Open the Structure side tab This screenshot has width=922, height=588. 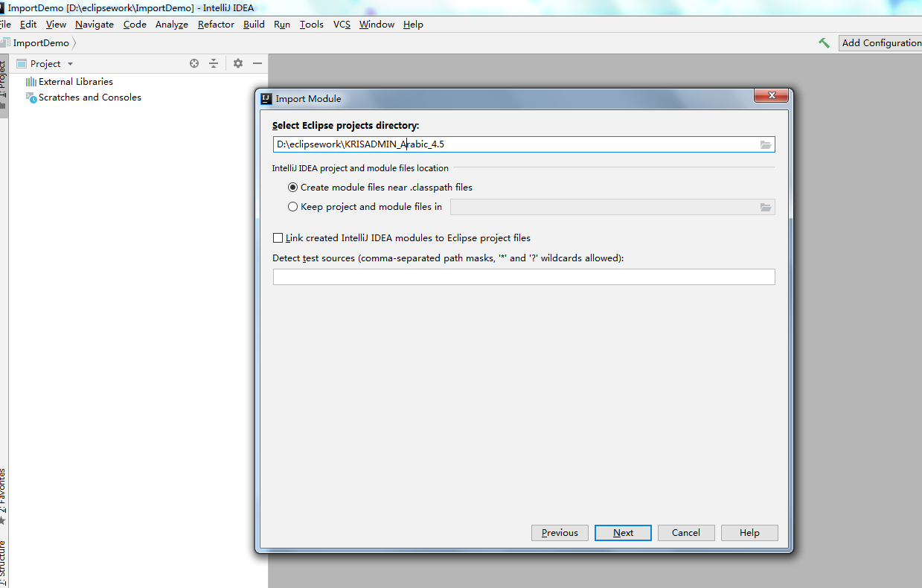[3, 563]
